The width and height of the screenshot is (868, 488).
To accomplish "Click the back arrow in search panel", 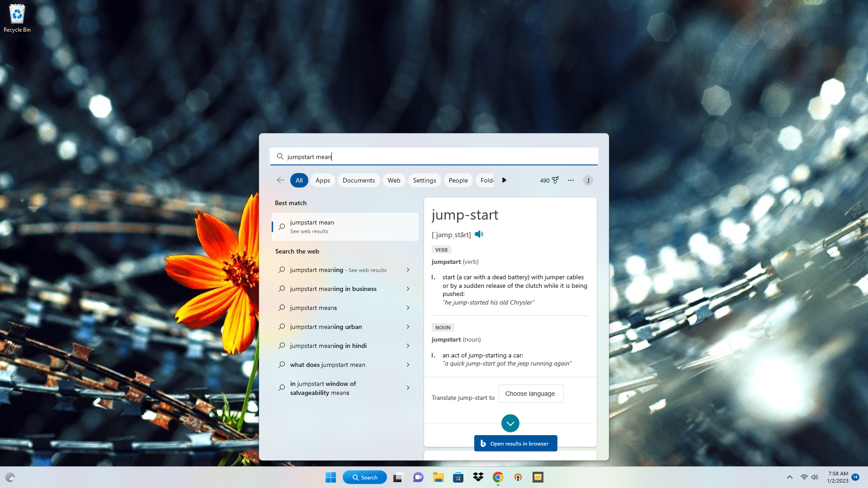I will [x=280, y=180].
